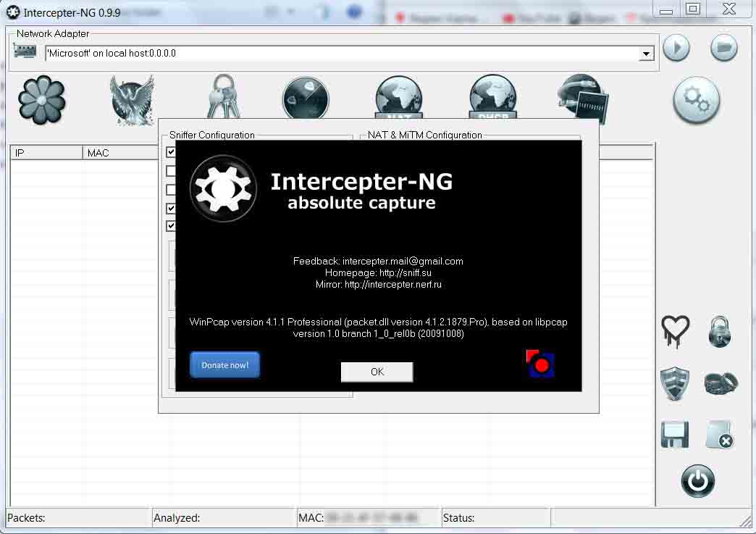Click the "absolute capture" tagline text

coord(361,203)
